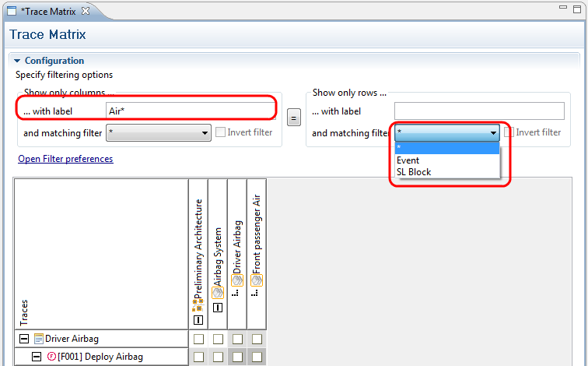The height and width of the screenshot is (366, 588).
Task: Choose Event in the filter list
Action: pyautogui.click(x=447, y=160)
